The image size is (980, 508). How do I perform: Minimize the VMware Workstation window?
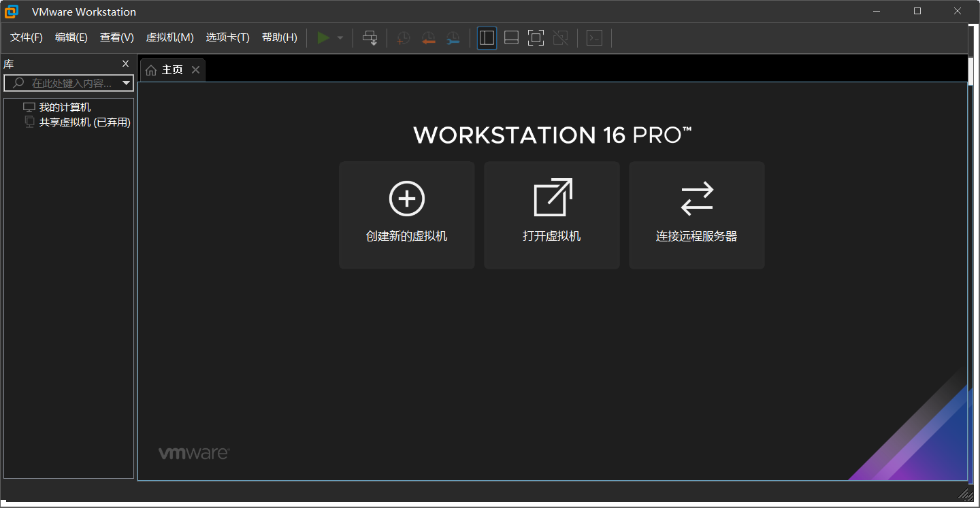878,11
